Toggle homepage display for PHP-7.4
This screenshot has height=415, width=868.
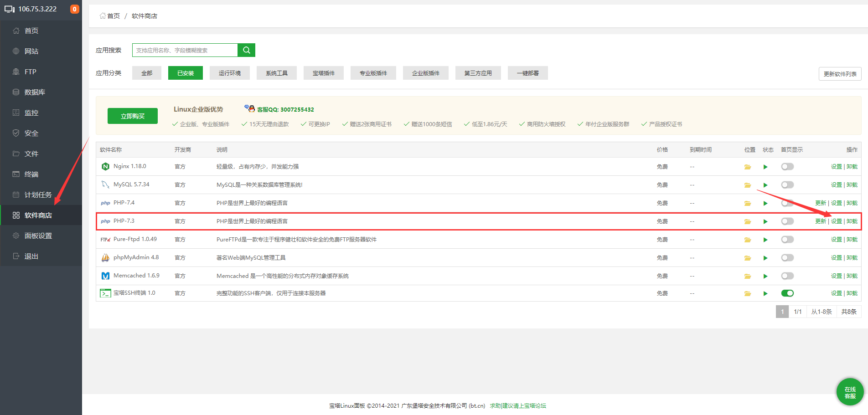point(787,203)
